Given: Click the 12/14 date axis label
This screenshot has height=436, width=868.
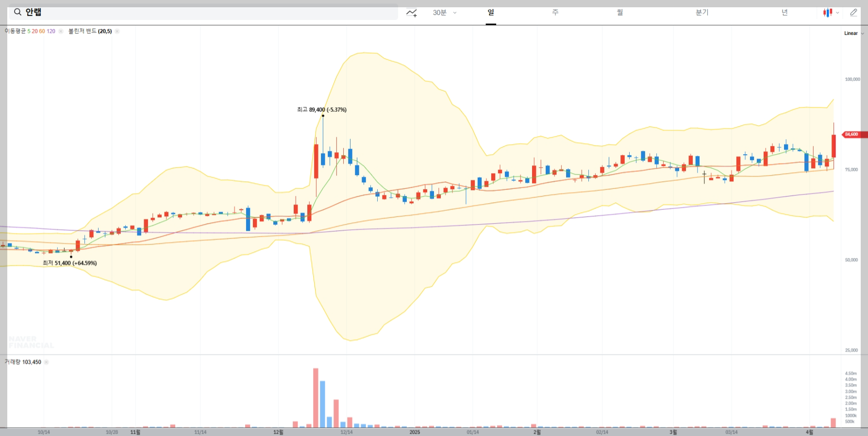Looking at the screenshot, I should [346, 432].
